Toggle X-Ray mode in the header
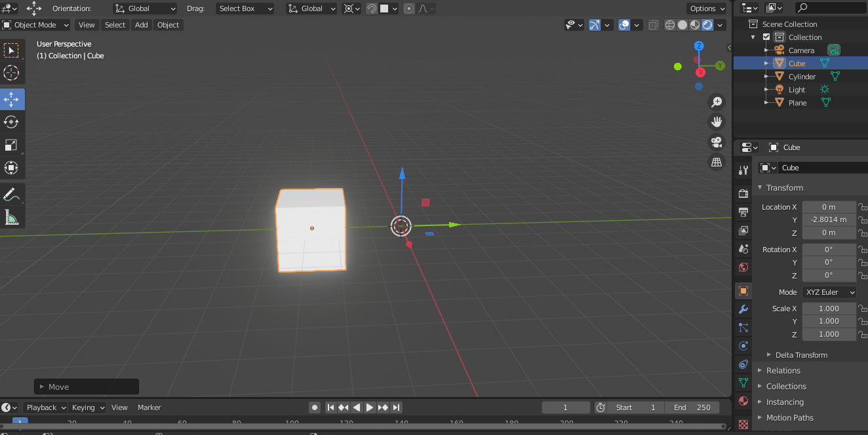The width and height of the screenshot is (868, 435). [653, 24]
